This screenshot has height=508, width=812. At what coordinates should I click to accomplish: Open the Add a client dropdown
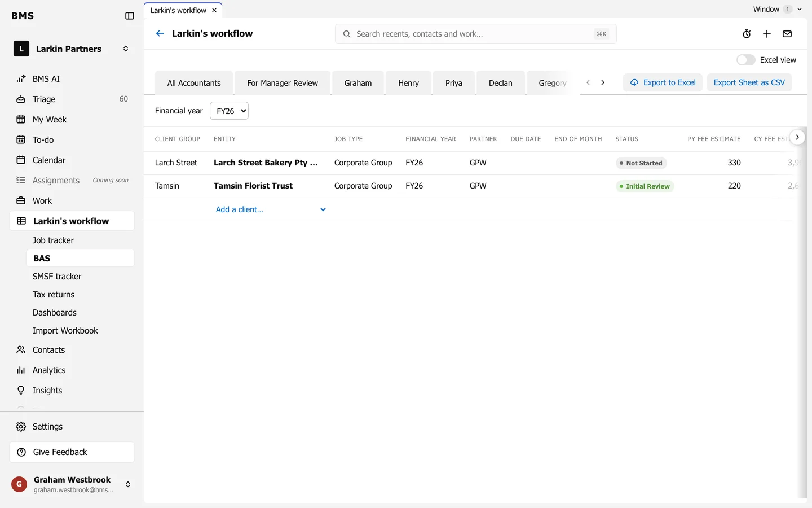[x=271, y=209]
